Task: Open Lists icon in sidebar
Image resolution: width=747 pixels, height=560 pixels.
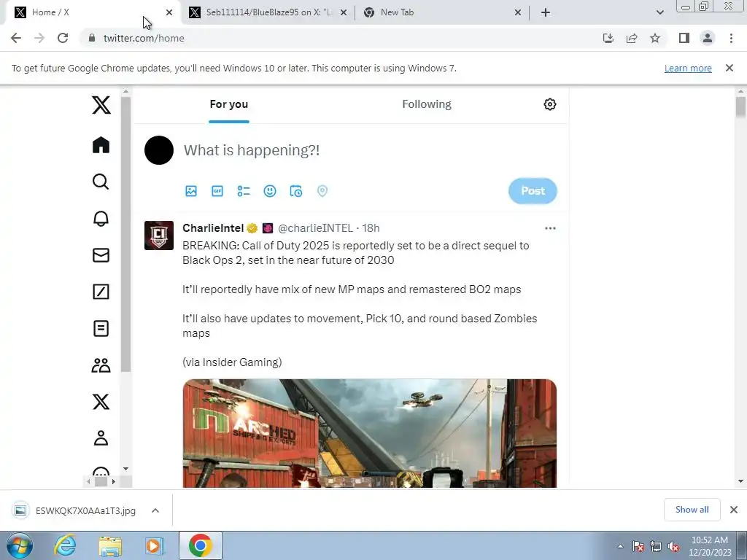Action: click(x=101, y=329)
